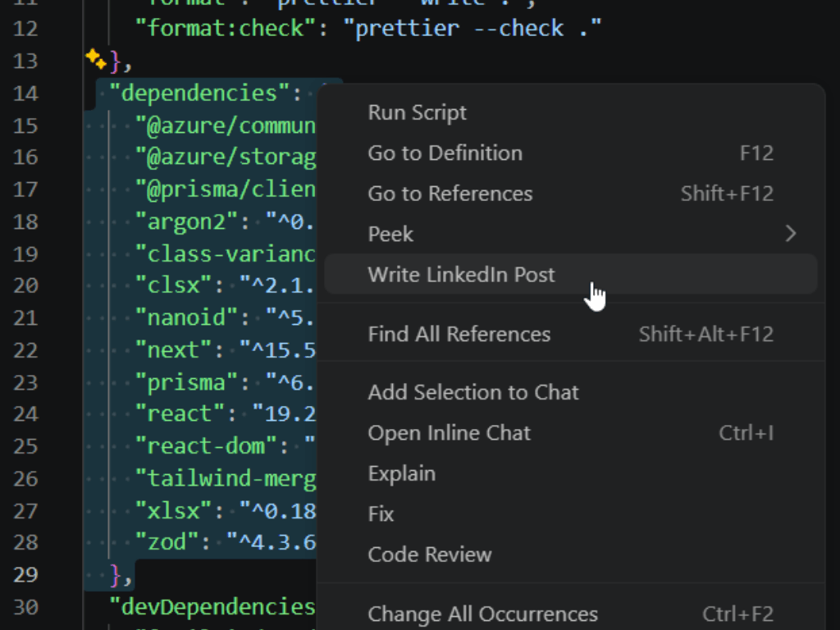Click the "prisma" key on line 23
This screenshot has height=630, width=840.
click(x=186, y=382)
